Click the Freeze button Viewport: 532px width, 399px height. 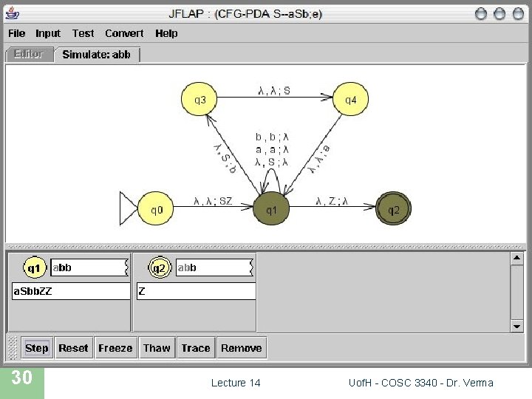tap(115, 348)
